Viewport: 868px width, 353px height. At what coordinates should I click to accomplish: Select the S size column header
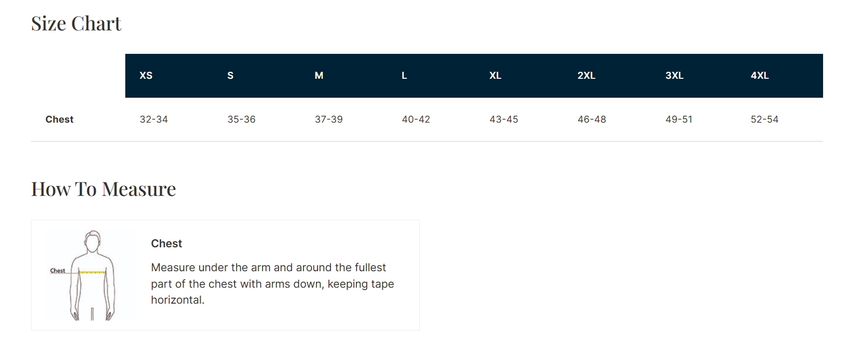click(231, 76)
